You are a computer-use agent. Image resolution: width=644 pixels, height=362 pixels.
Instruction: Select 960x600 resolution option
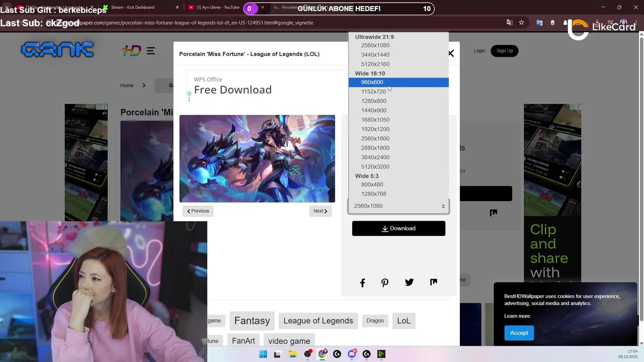pyautogui.click(x=398, y=82)
